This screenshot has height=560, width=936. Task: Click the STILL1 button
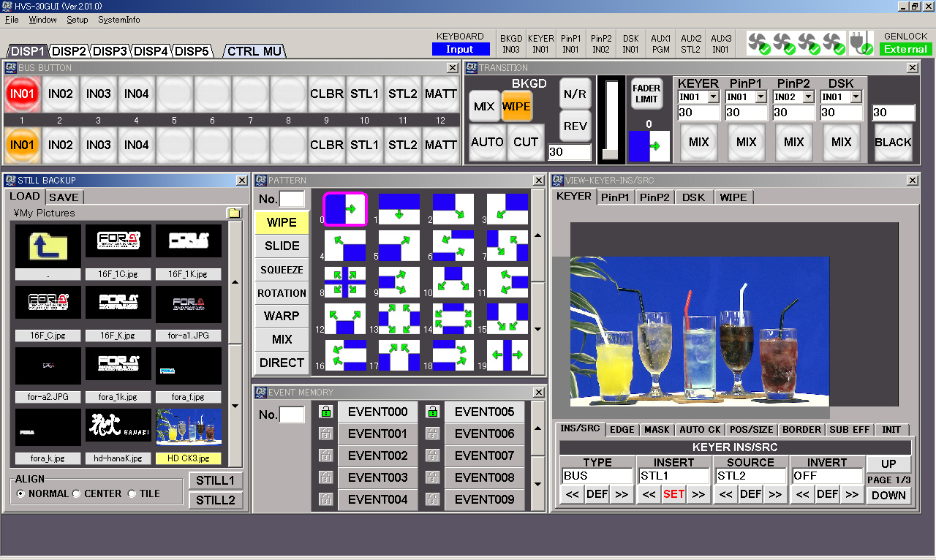pyautogui.click(x=215, y=480)
